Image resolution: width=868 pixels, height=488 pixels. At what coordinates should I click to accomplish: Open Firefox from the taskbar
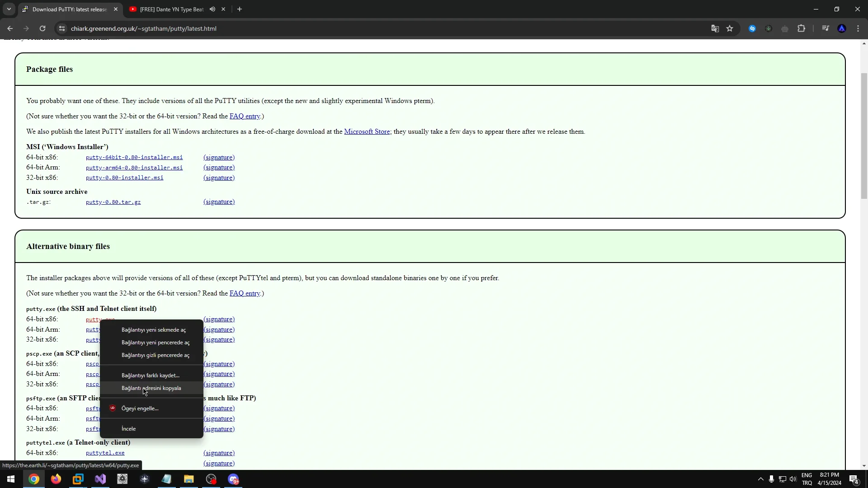[x=56, y=479]
